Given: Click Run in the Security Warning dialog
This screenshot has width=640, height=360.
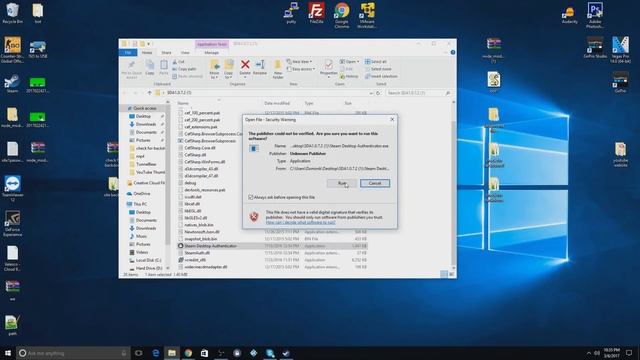Looking at the screenshot, I should (342, 183).
